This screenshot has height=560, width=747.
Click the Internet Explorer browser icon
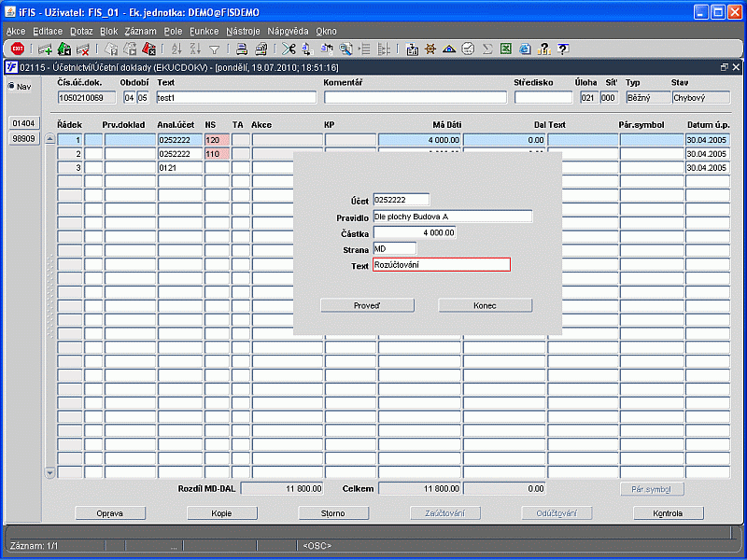pyautogui.click(x=525, y=49)
